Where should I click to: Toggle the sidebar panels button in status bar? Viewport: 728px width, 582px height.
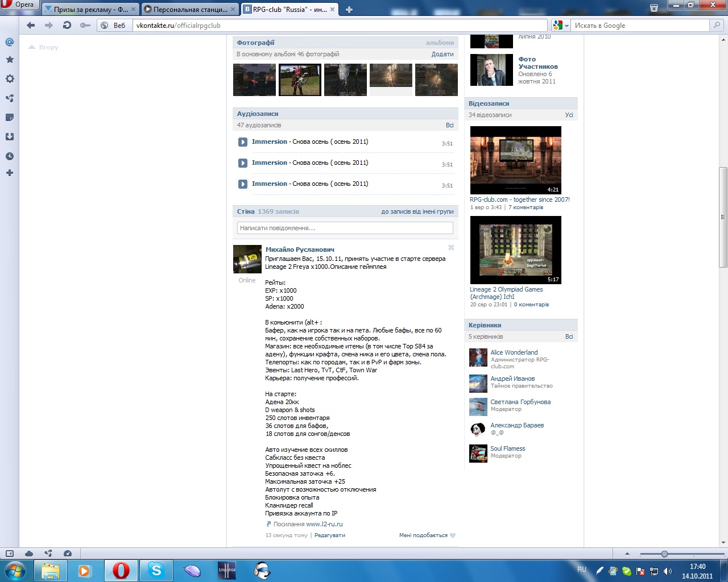click(10, 554)
